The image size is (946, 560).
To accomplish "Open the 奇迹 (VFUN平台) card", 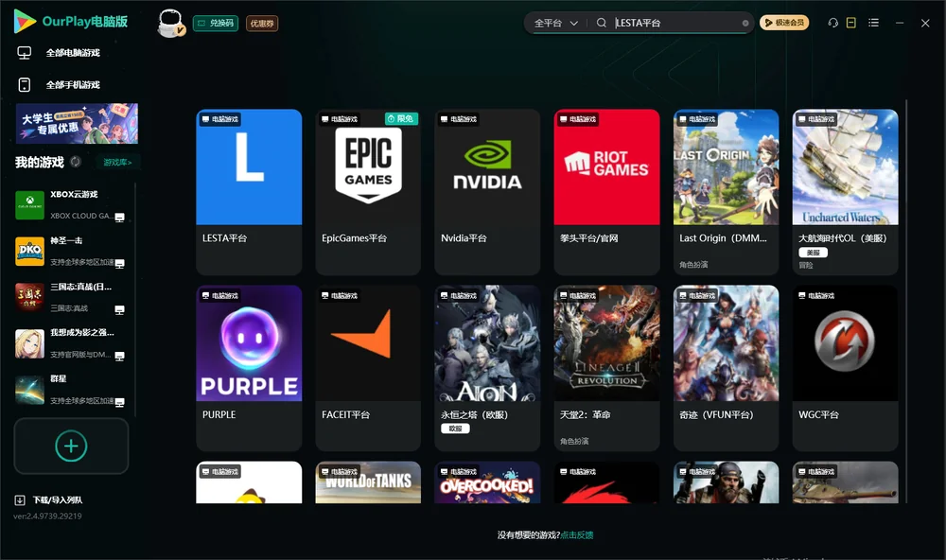I will 726,368.
